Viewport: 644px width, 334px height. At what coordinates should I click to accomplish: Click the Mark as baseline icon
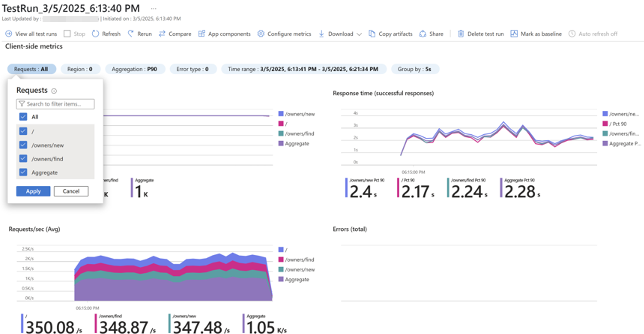click(514, 34)
